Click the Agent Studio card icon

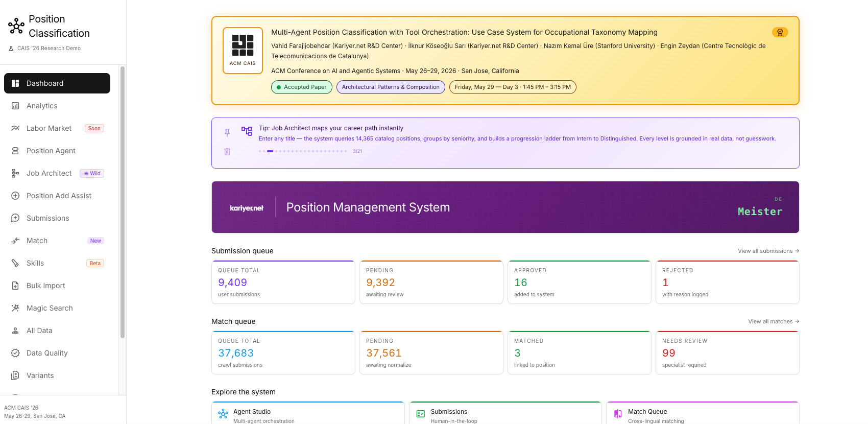(x=223, y=414)
